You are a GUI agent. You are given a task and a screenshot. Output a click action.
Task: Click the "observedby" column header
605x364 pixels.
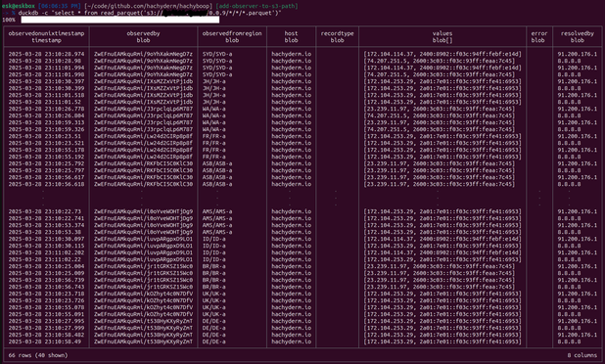[x=143, y=33]
